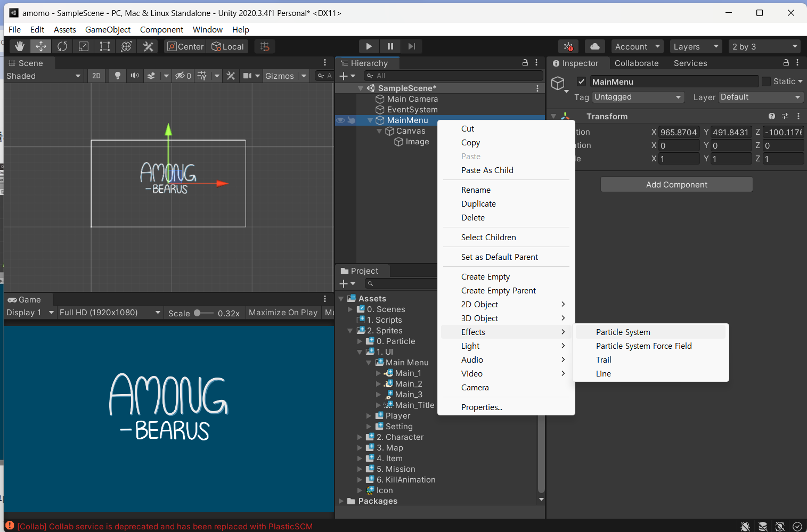Select the Scale tool
Screen dimensions: 807x532
(84, 46)
